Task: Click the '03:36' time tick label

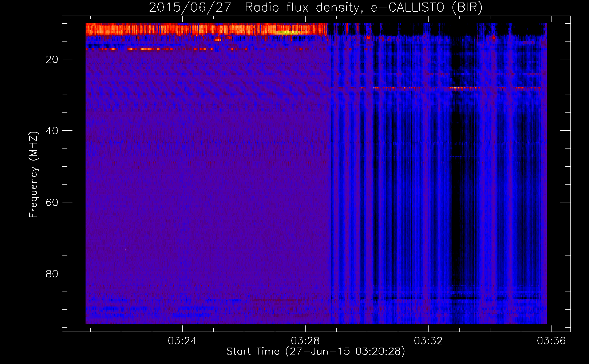Action: pyautogui.click(x=551, y=341)
